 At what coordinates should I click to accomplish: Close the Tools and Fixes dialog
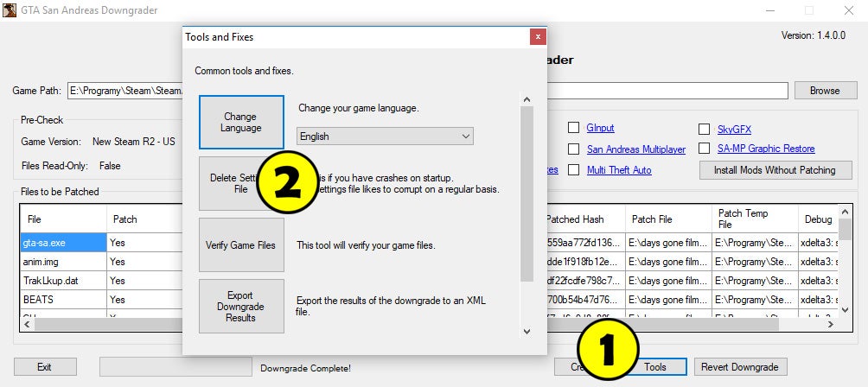pos(538,37)
